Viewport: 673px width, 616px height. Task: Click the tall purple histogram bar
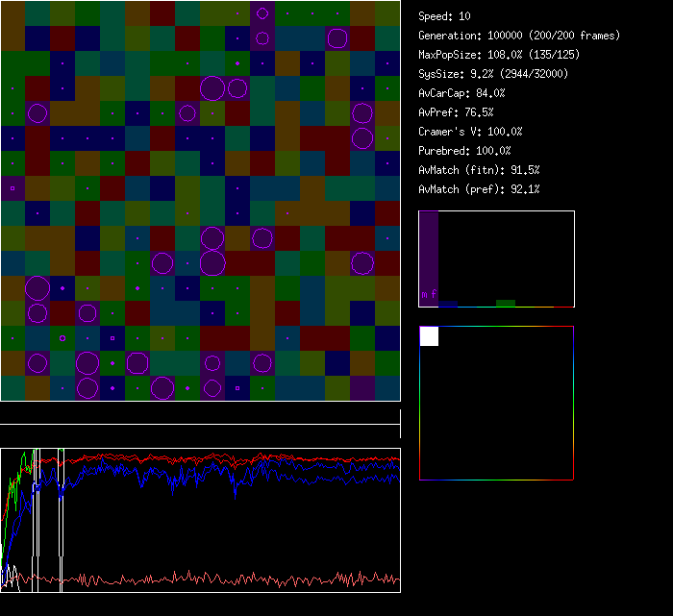[429, 258]
